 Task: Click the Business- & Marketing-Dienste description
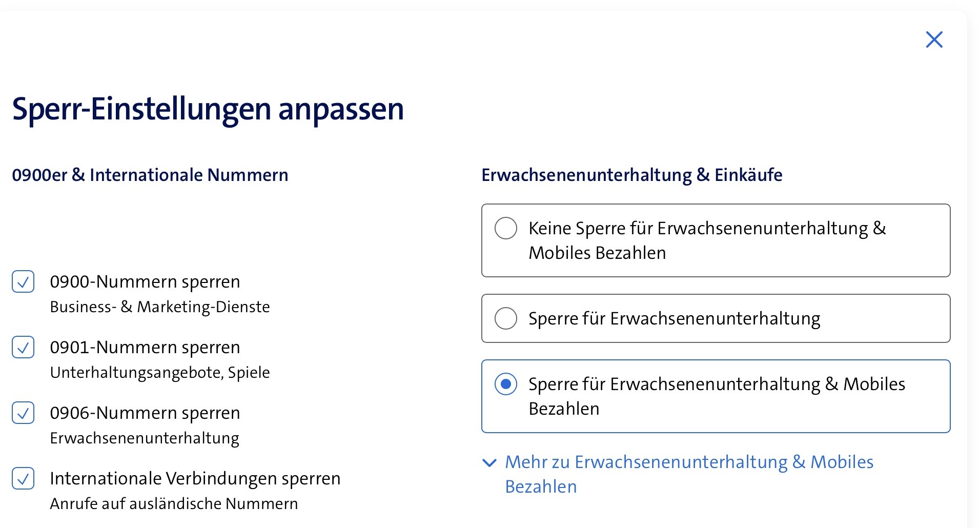160,307
